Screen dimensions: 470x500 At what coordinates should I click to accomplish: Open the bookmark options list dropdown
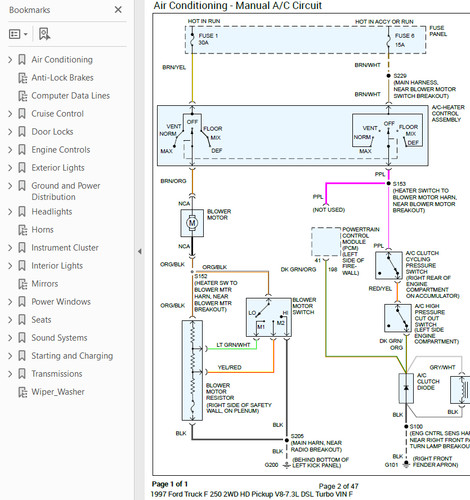tap(18, 34)
